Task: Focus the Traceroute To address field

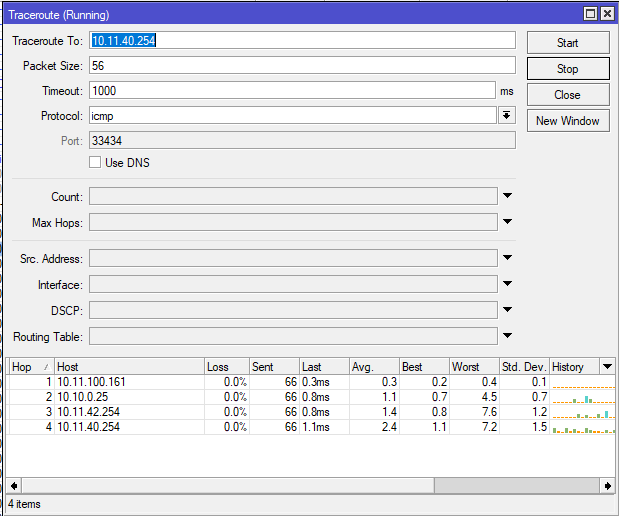Action: click(302, 40)
